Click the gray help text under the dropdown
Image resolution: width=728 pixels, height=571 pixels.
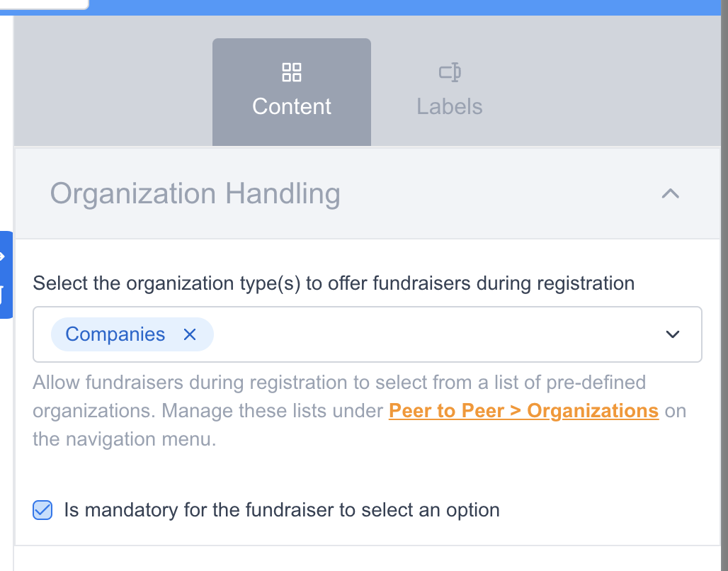click(212, 411)
